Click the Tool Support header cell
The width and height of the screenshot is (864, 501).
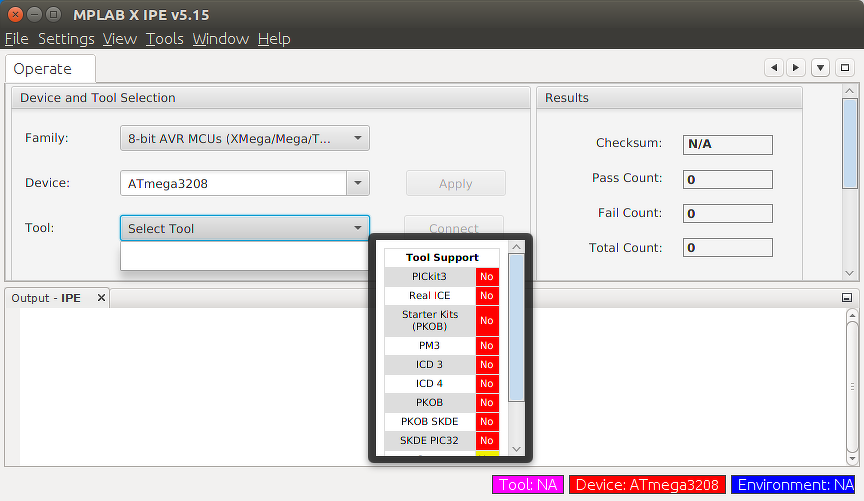point(442,257)
